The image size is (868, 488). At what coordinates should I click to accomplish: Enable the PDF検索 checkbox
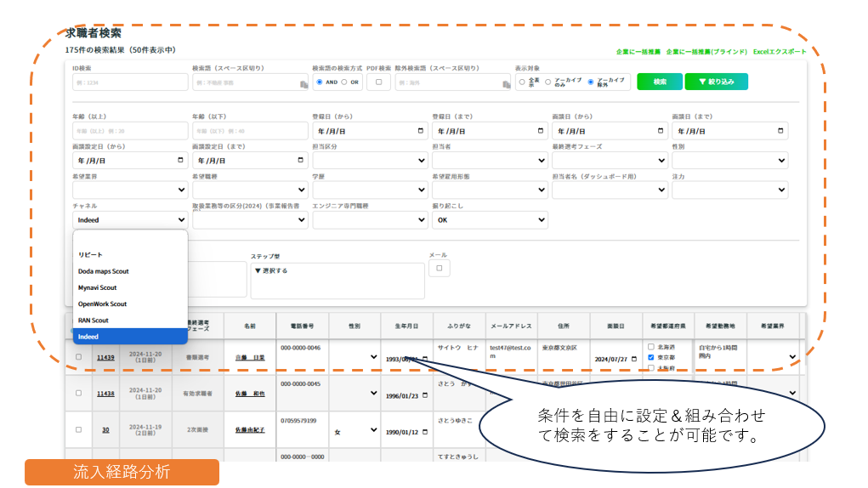click(378, 82)
